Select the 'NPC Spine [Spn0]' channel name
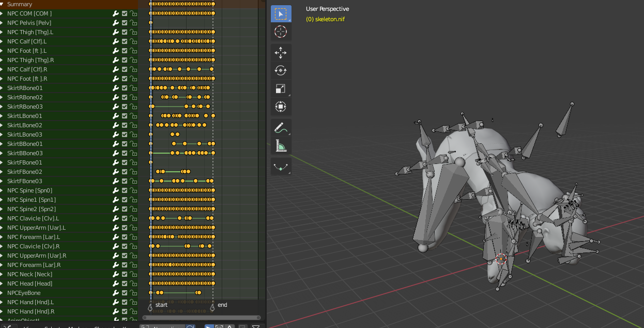This screenshot has width=644, height=328. (x=29, y=190)
